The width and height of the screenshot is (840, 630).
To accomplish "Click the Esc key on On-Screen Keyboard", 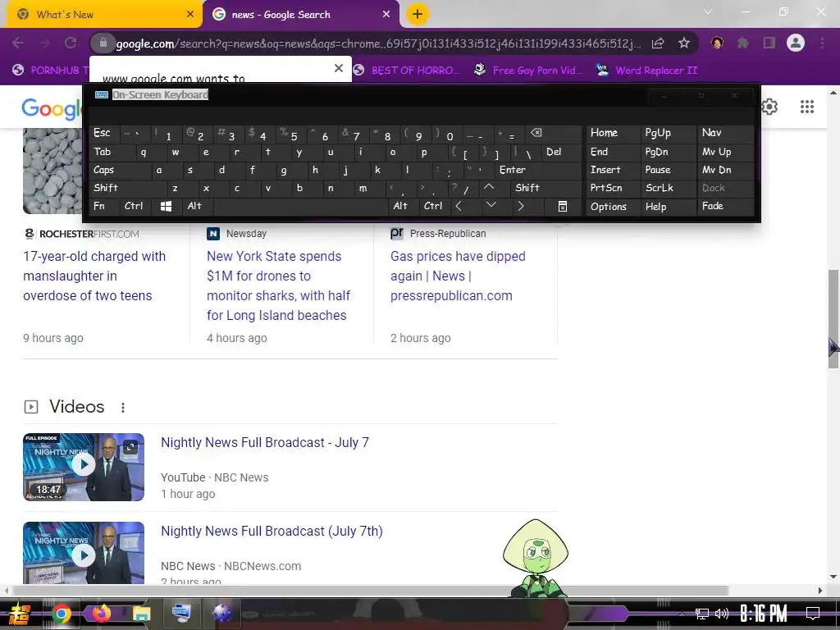I will click(x=104, y=134).
